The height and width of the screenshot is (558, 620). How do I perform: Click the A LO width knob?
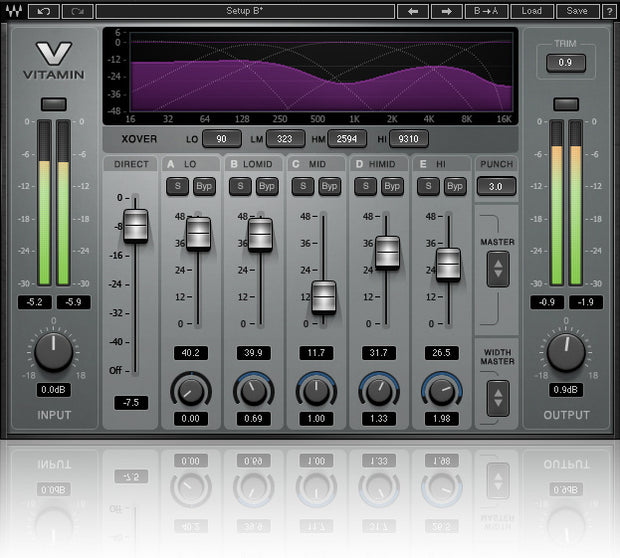pos(191,392)
